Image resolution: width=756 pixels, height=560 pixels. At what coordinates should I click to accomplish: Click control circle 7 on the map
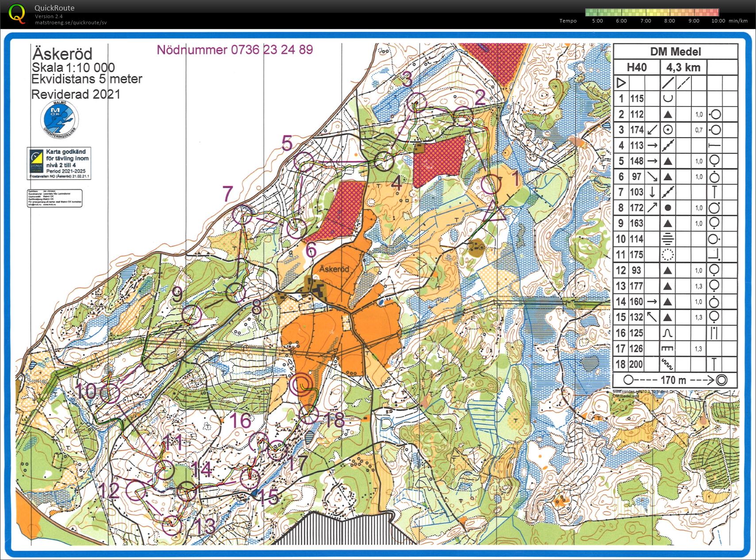click(x=242, y=215)
